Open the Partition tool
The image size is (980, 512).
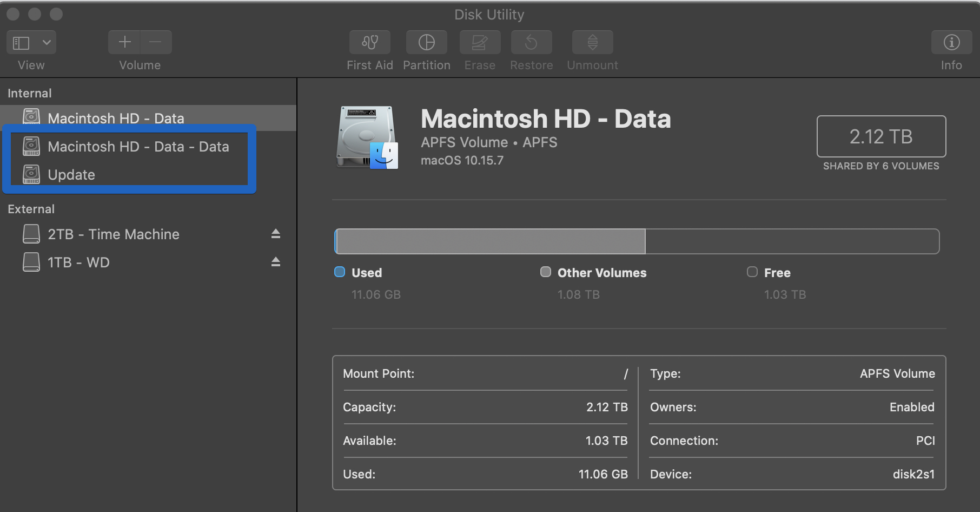[x=426, y=43]
